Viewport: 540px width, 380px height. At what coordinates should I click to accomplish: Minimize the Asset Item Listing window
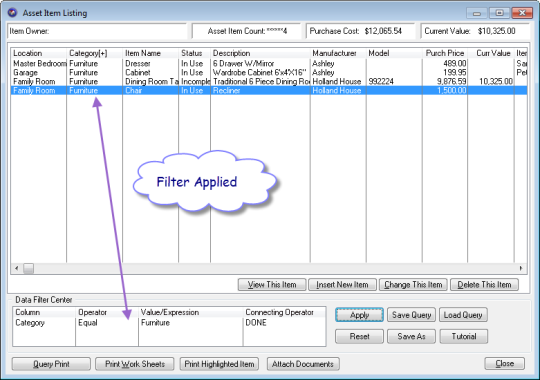(x=477, y=13)
